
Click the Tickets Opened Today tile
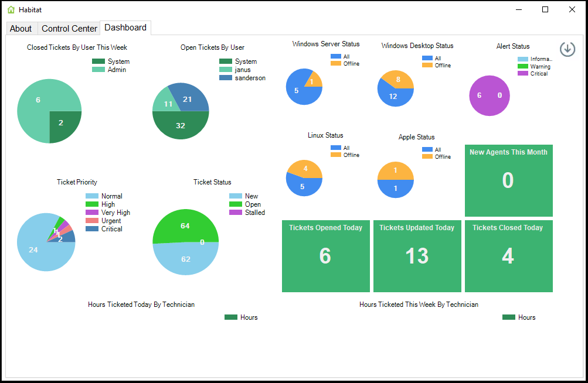326,256
